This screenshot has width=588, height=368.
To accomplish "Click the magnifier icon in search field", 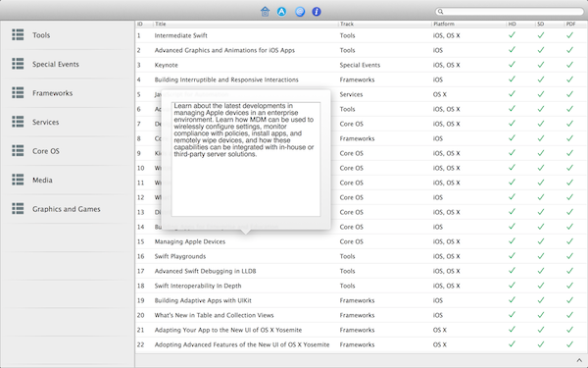I will pos(441,12).
